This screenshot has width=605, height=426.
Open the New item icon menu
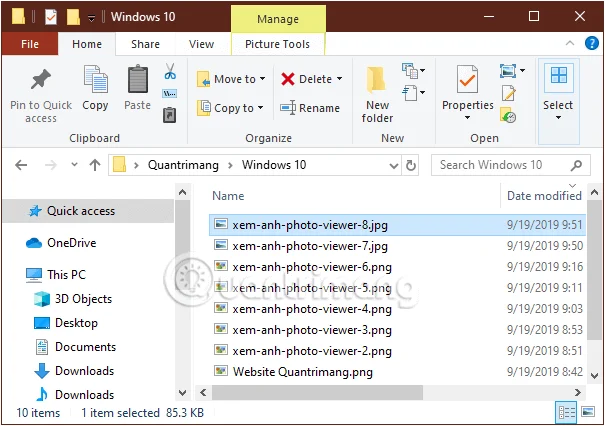[414, 71]
